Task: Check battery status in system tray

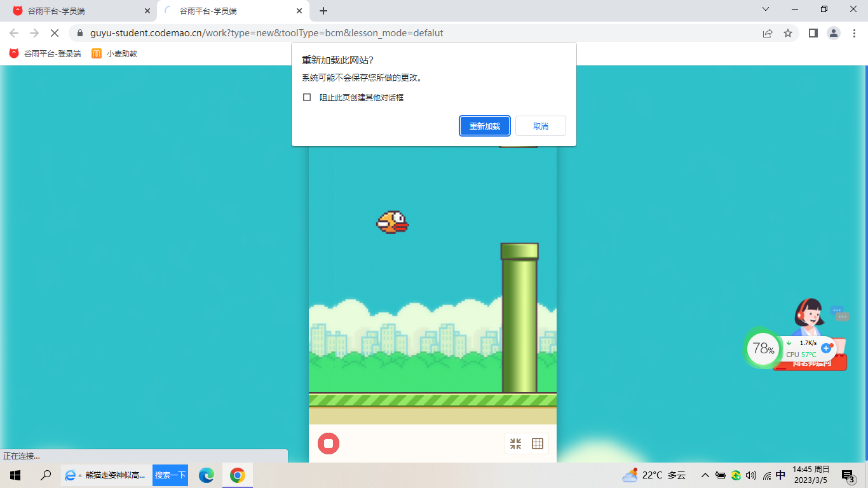Action: click(721, 475)
